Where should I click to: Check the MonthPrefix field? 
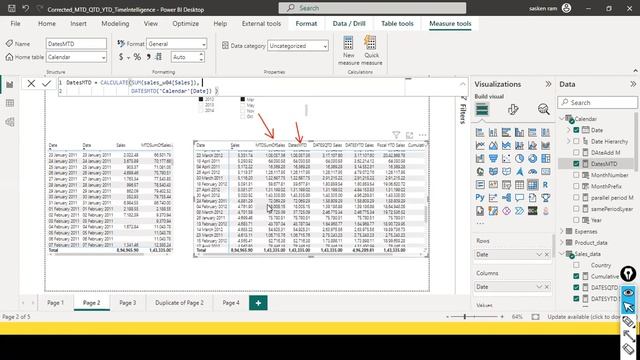pyautogui.click(x=576, y=186)
